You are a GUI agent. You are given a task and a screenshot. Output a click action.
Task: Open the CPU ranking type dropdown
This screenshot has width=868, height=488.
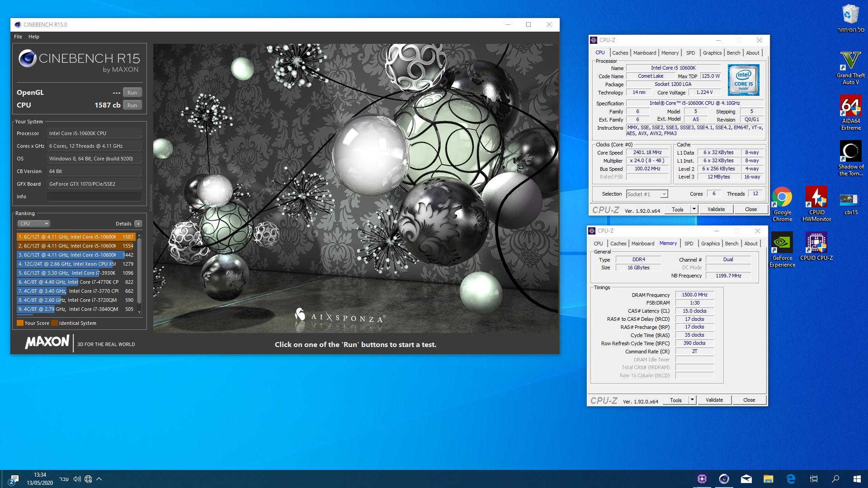coord(34,224)
